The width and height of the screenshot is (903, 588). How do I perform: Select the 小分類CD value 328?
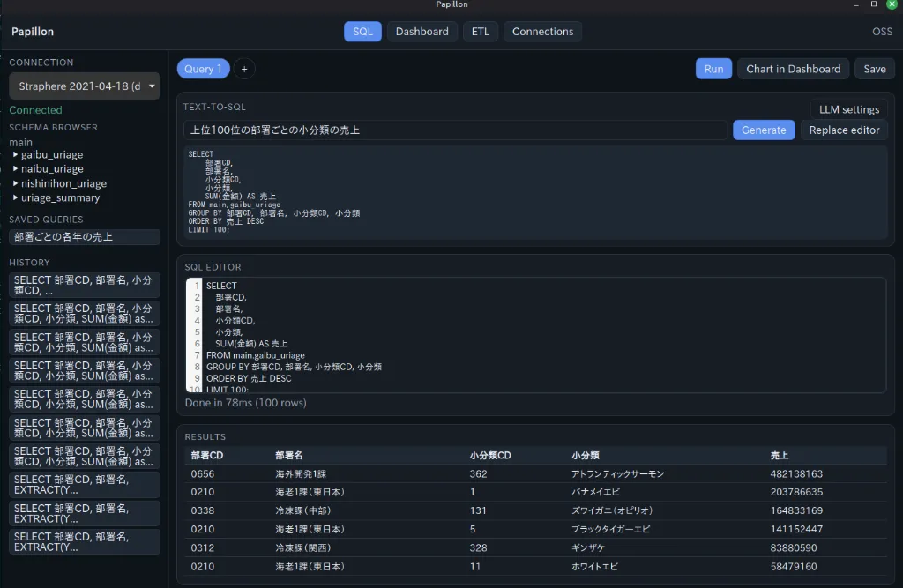tap(478, 547)
